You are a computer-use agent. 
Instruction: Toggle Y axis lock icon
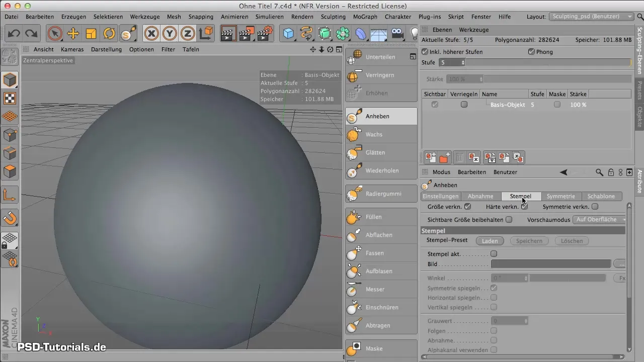pyautogui.click(x=170, y=34)
